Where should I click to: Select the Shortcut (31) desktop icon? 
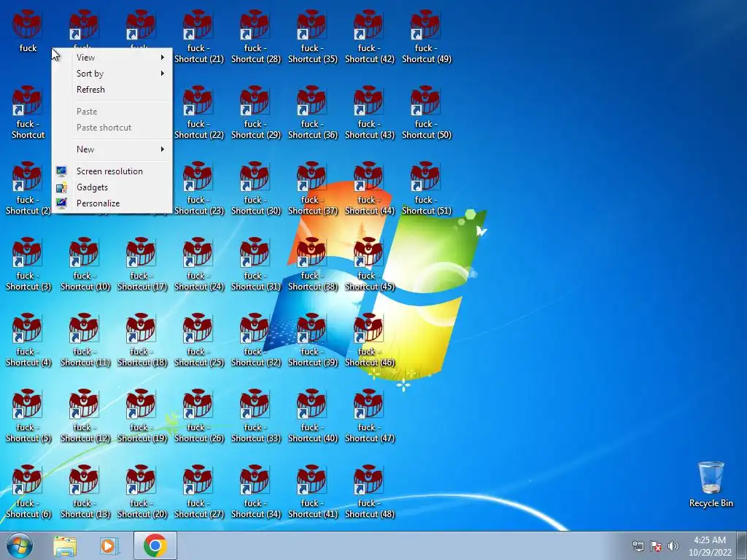256,265
